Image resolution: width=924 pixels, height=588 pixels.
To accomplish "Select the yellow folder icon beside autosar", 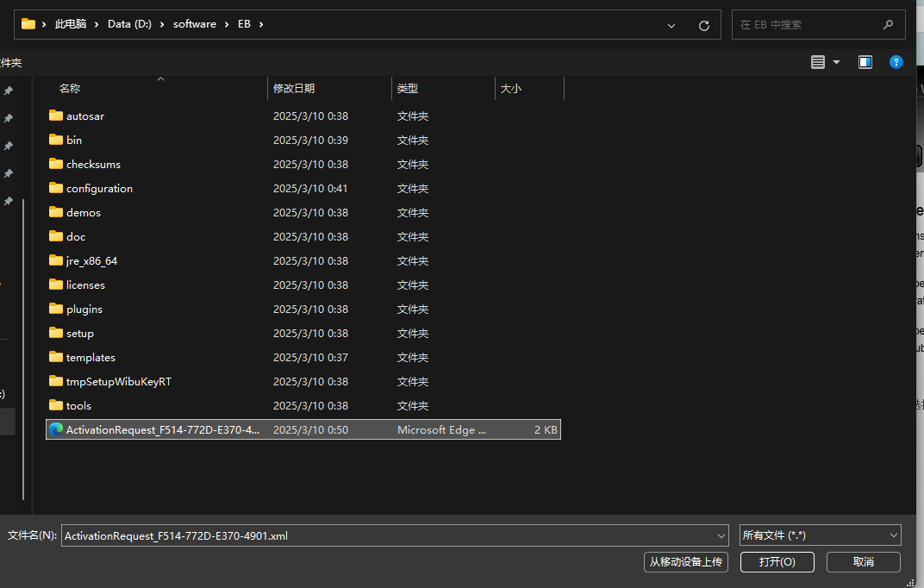I will click(x=53, y=116).
